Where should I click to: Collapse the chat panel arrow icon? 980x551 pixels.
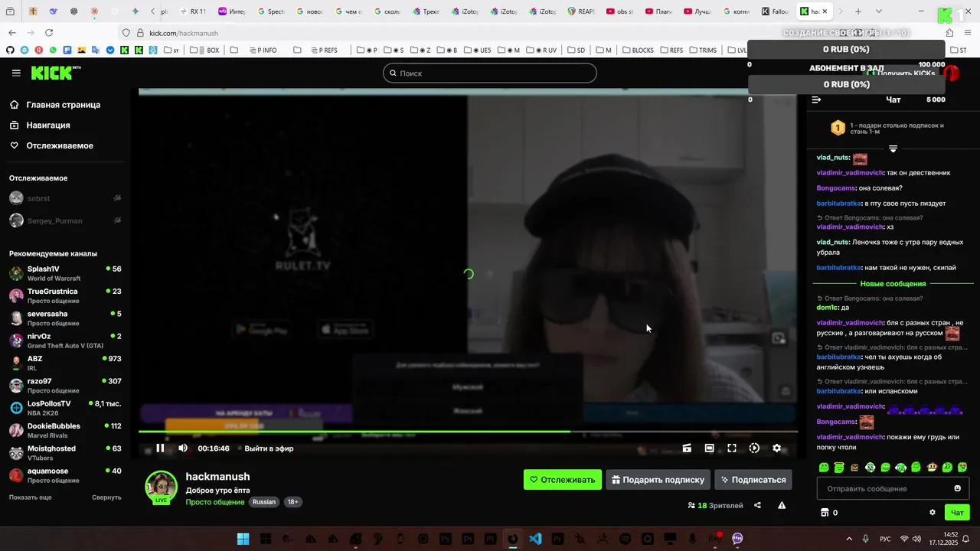pos(816,99)
